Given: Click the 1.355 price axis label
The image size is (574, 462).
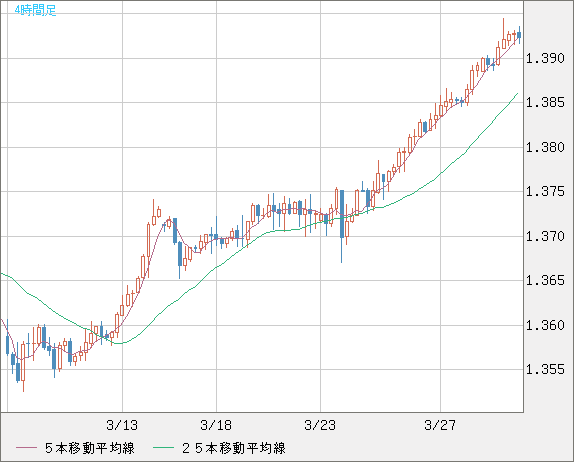Looking at the screenshot, I should point(545,369).
